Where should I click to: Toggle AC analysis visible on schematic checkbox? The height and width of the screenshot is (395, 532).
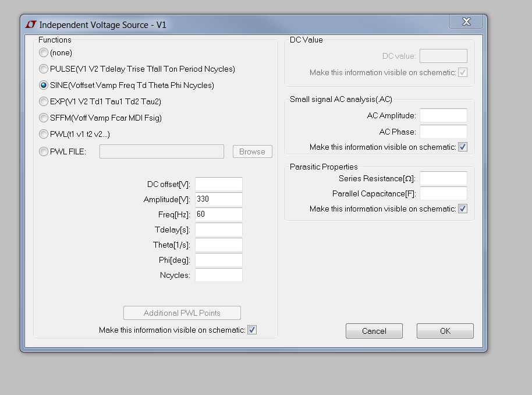coord(463,147)
